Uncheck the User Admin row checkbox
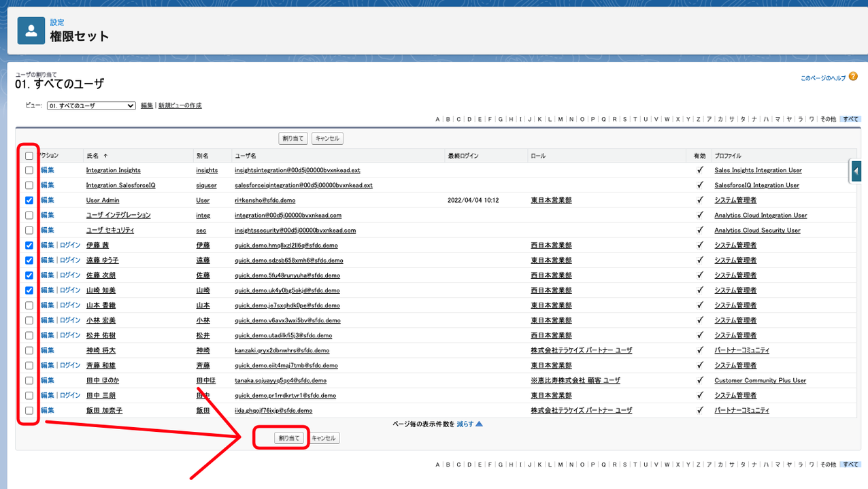 pos(29,201)
